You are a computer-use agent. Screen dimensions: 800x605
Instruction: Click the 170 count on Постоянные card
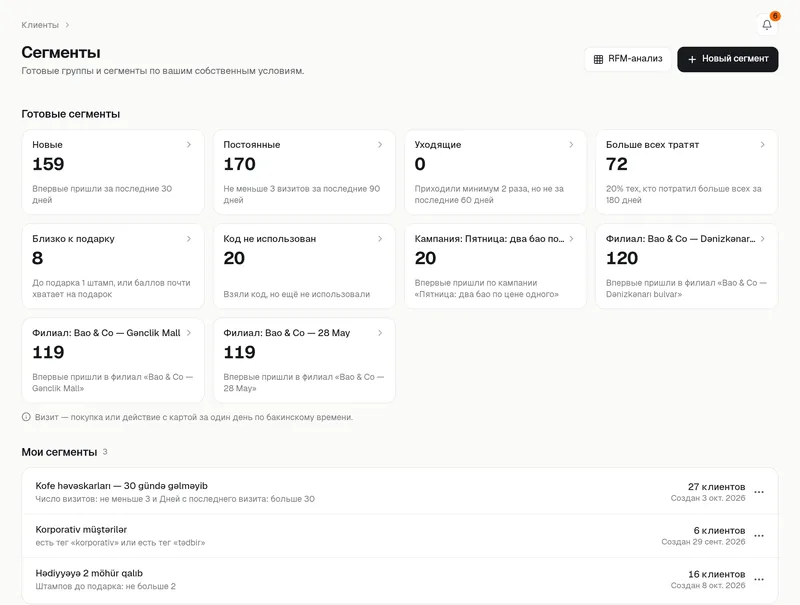tap(239, 164)
